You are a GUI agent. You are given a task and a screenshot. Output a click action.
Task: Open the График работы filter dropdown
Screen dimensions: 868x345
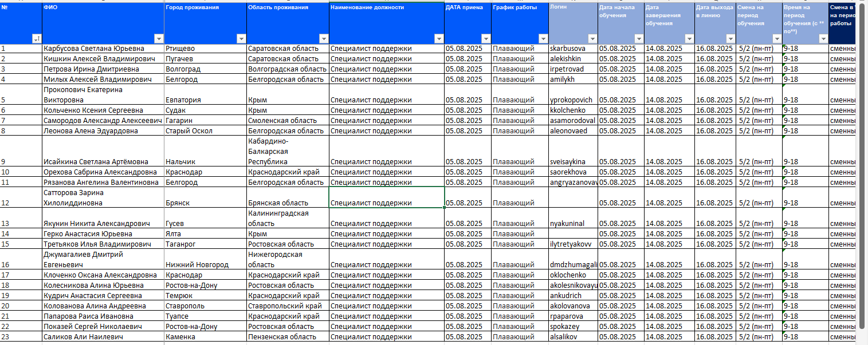coord(543,38)
